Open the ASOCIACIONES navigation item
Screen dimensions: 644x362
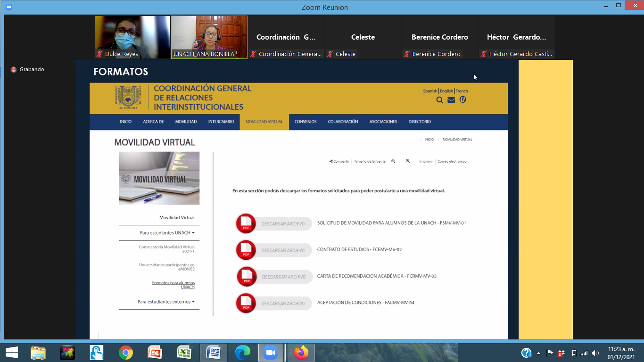coord(383,122)
